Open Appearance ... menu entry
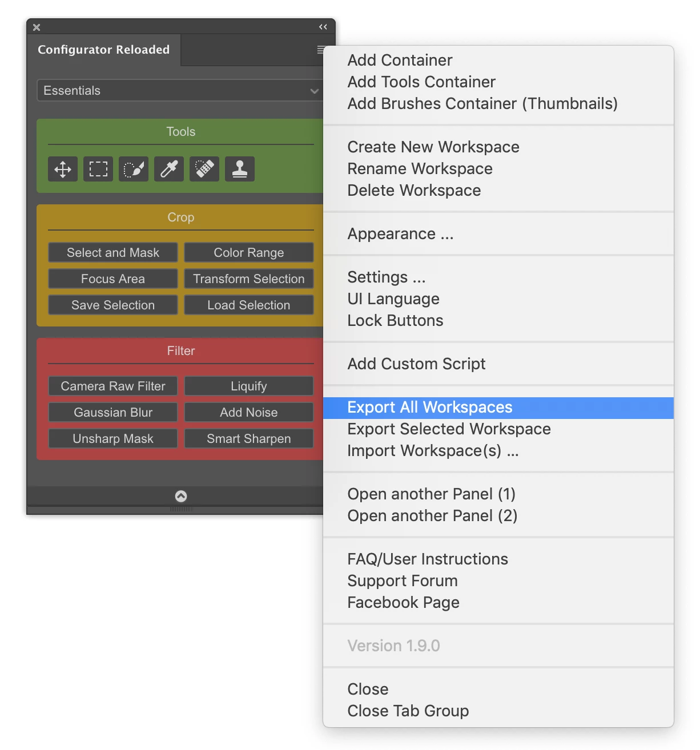This screenshot has height=750, width=700. [498, 233]
